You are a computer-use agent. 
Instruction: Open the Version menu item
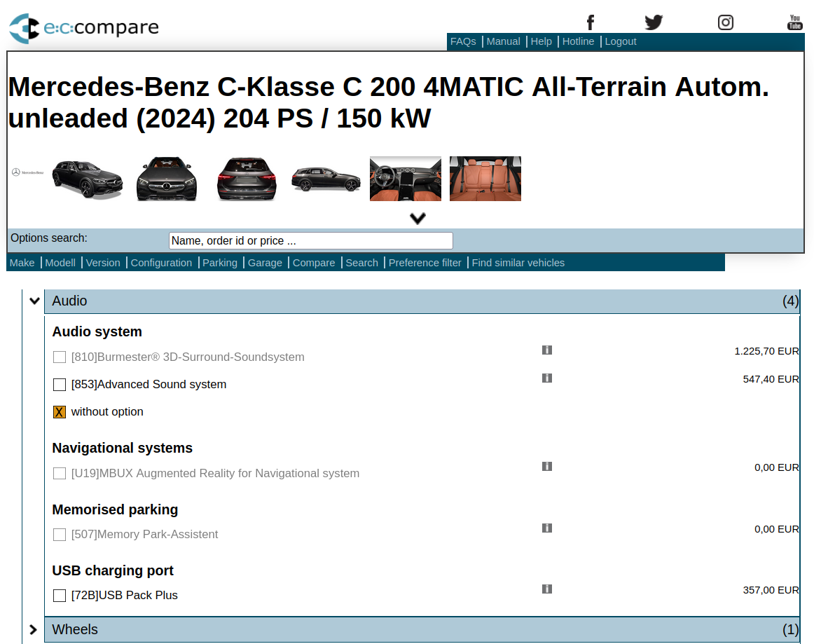(103, 263)
